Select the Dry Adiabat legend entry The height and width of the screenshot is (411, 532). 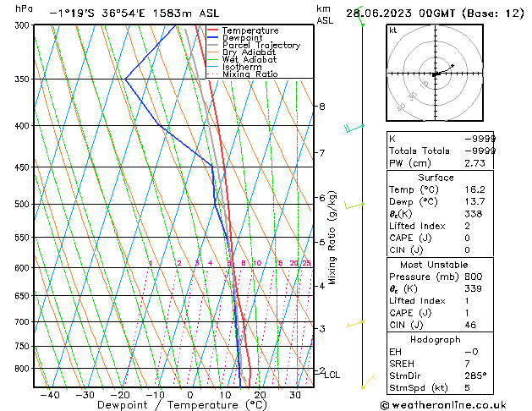pyautogui.click(x=250, y=52)
